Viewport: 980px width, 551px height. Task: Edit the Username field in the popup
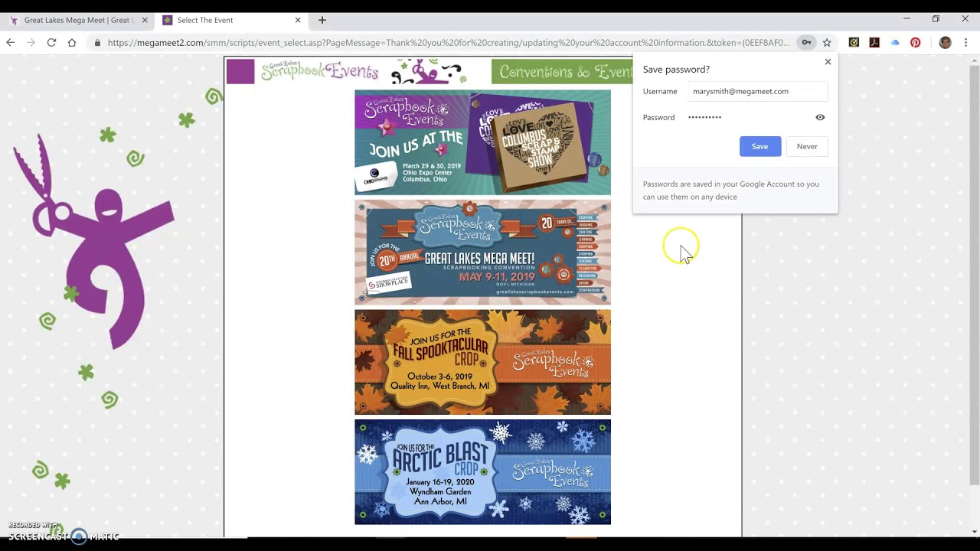point(757,91)
